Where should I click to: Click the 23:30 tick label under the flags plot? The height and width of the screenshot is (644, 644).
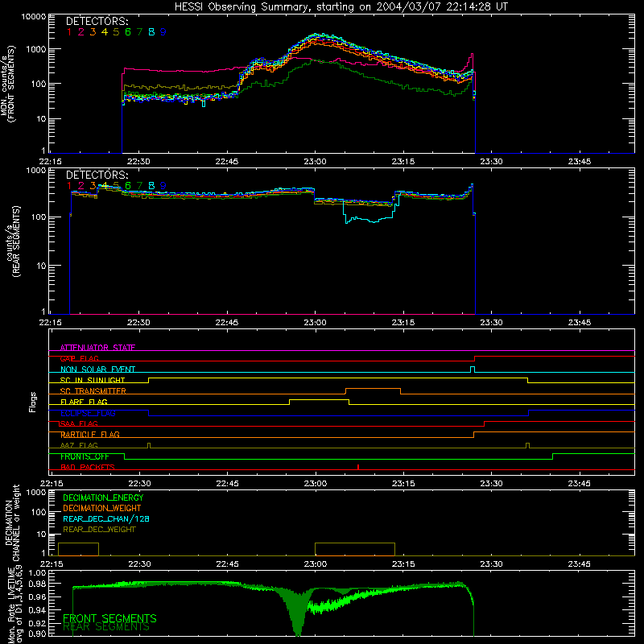(x=491, y=484)
